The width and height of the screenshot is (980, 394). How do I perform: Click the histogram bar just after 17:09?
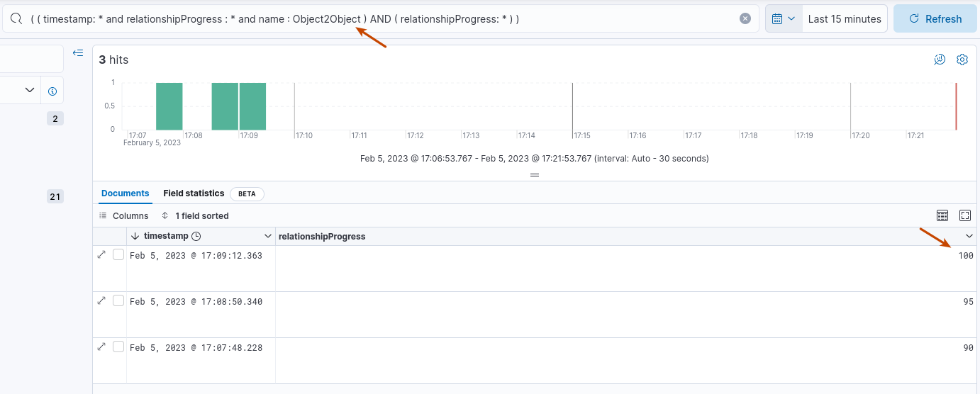click(252, 106)
